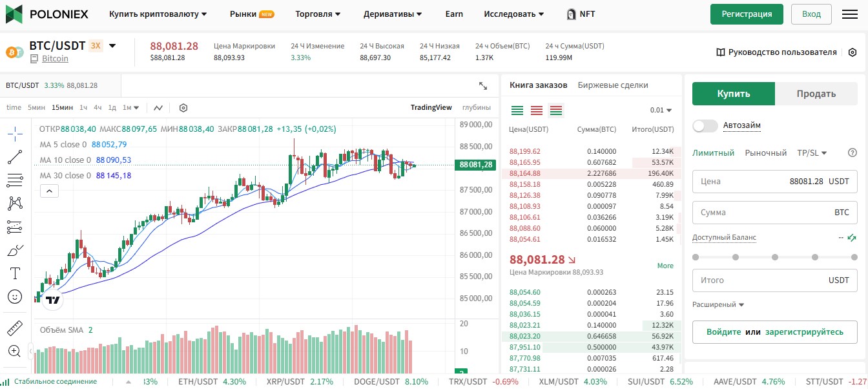Switch to Market Trades tab
Screen dimensions: 868x389
point(613,85)
